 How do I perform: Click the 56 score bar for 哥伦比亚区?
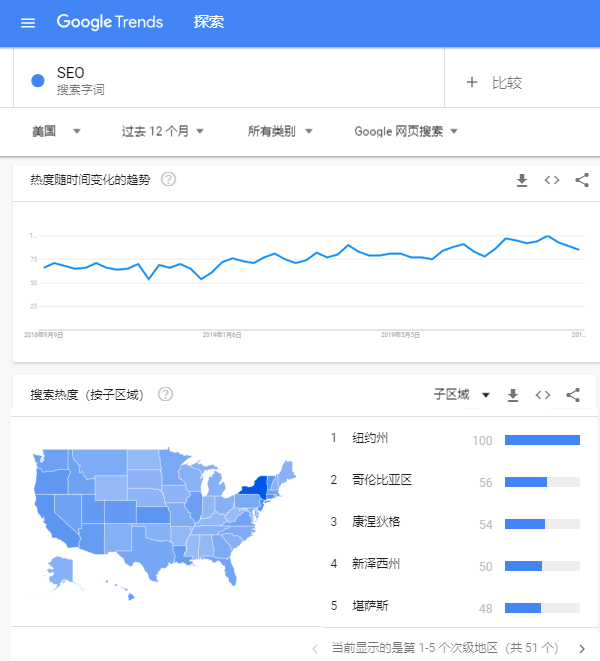pyautogui.click(x=542, y=482)
